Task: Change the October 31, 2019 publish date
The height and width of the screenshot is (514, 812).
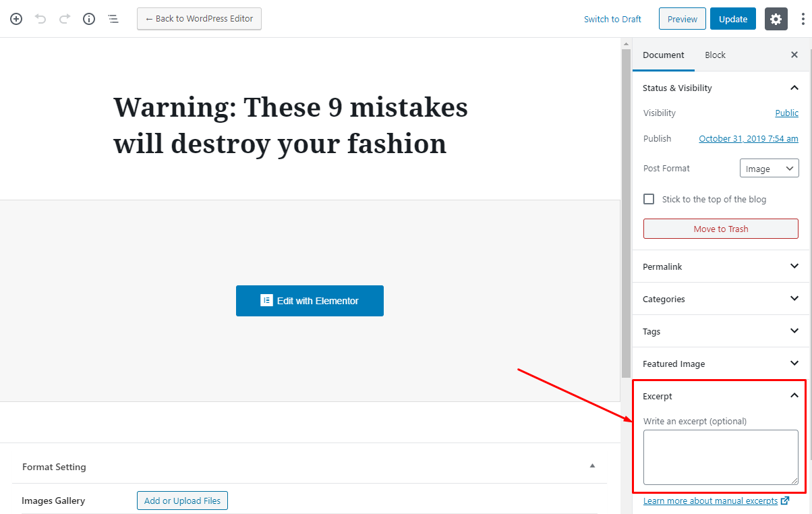Action: (x=749, y=139)
